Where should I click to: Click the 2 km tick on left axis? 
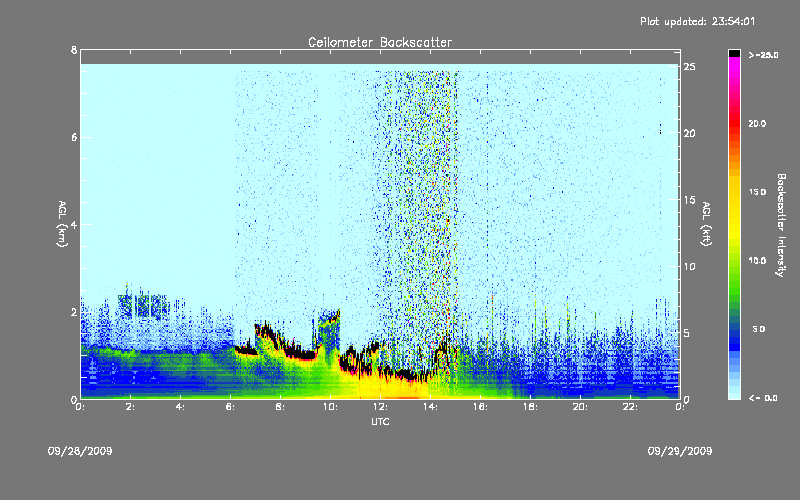[74, 312]
